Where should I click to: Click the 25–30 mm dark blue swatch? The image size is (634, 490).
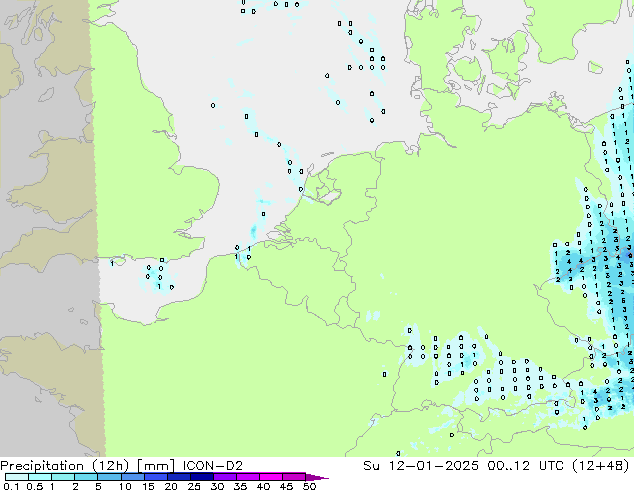click(202, 477)
